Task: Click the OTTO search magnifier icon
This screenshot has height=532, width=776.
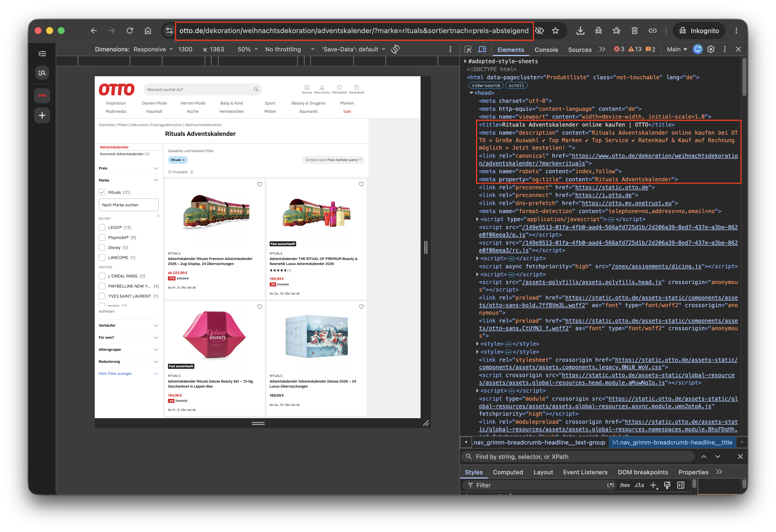Action: tap(256, 90)
